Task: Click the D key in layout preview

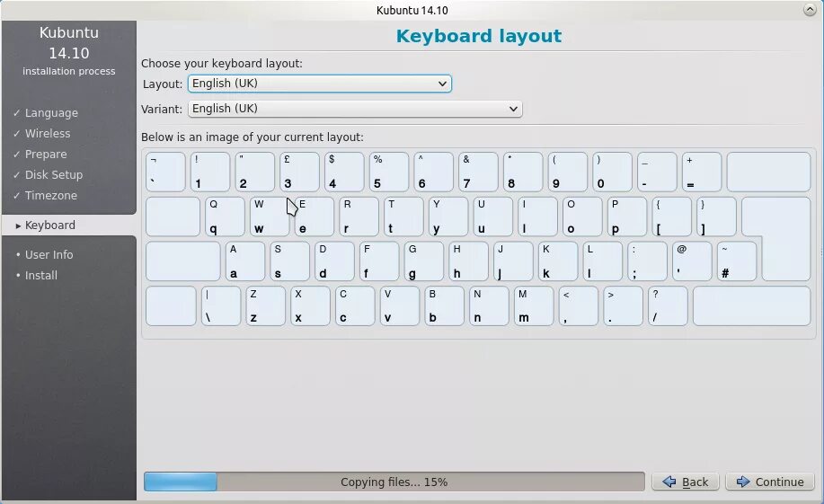Action: pyautogui.click(x=334, y=261)
